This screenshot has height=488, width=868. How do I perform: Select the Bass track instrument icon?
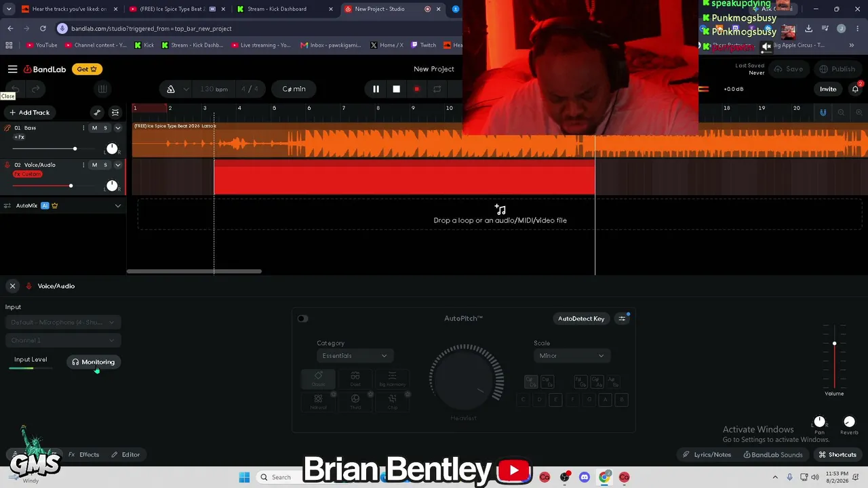(x=7, y=128)
